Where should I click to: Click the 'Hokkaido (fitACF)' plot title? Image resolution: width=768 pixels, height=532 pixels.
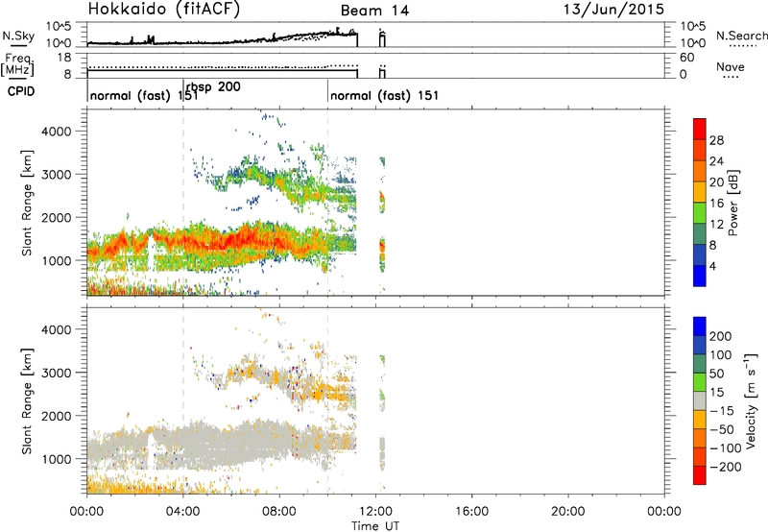tap(164, 10)
